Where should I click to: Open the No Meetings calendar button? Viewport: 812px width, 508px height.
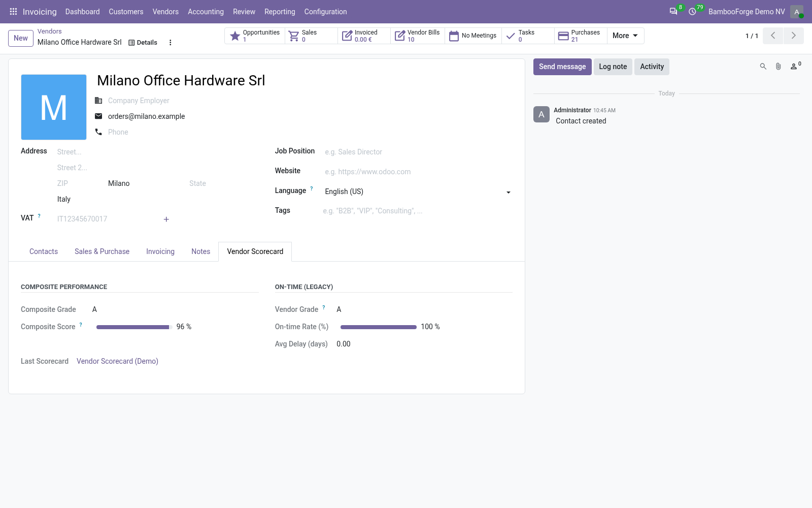coord(473,36)
